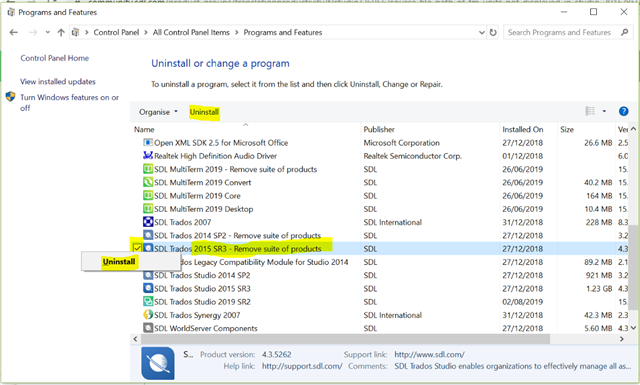
Task: Expand the address bar history dropdown
Action: [482, 32]
